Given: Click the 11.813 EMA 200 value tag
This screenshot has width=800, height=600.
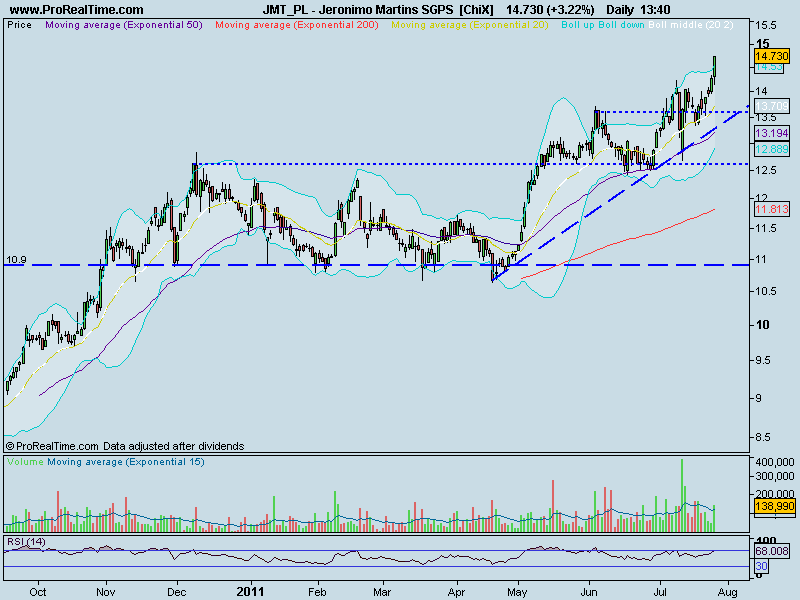Looking at the screenshot, I should point(772,209).
